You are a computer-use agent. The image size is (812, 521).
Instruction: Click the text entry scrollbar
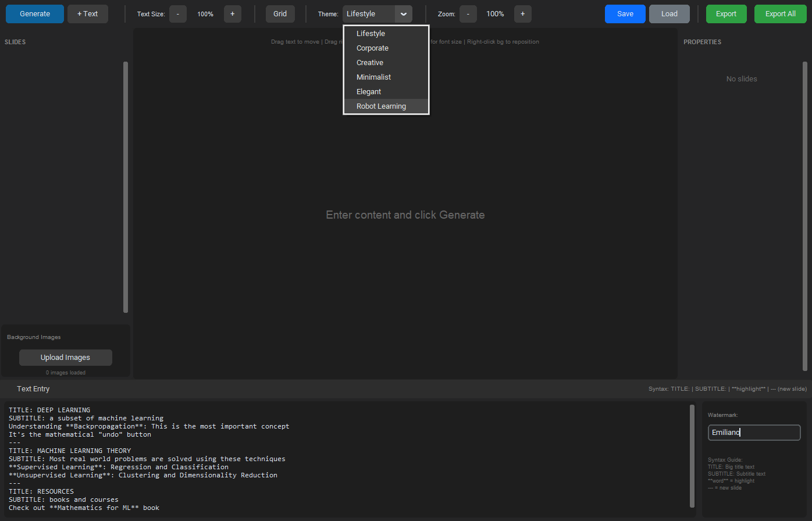692,459
